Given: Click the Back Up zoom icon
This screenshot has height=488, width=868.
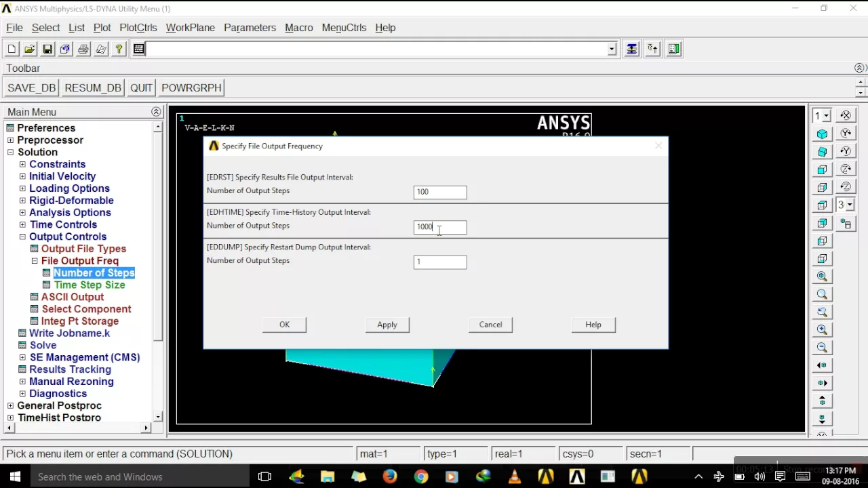Looking at the screenshot, I should [x=823, y=312].
